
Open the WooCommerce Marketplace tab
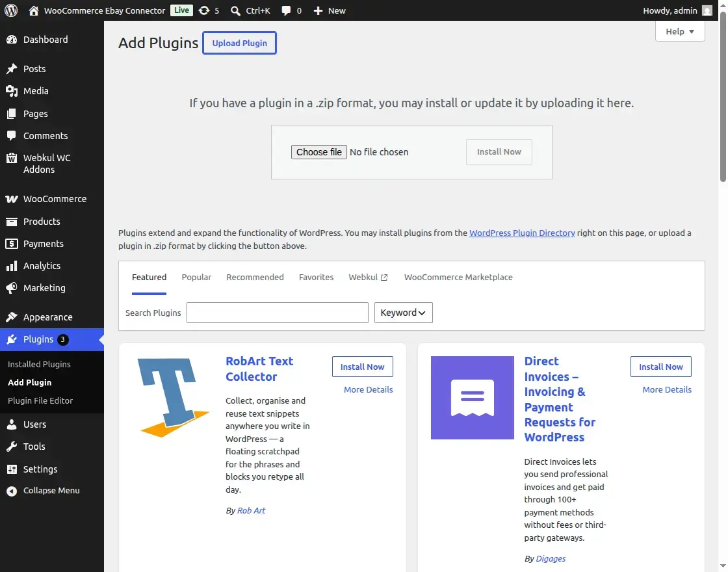click(x=458, y=277)
